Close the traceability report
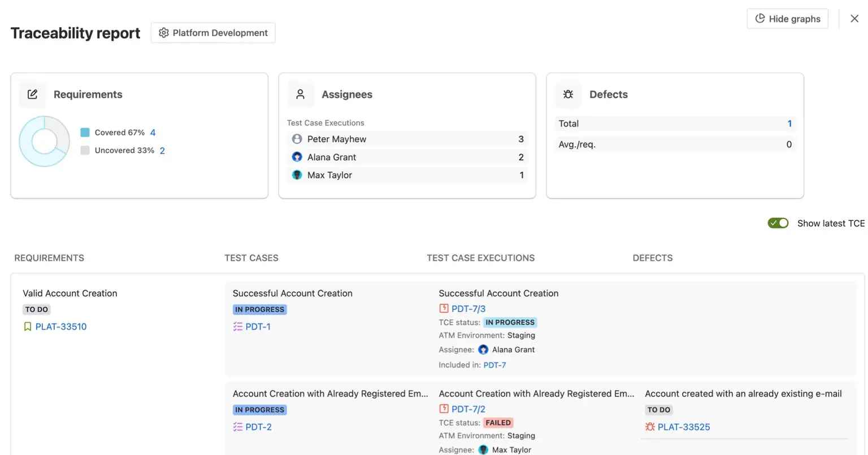The width and height of the screenshot is (868, 455). 854,18
